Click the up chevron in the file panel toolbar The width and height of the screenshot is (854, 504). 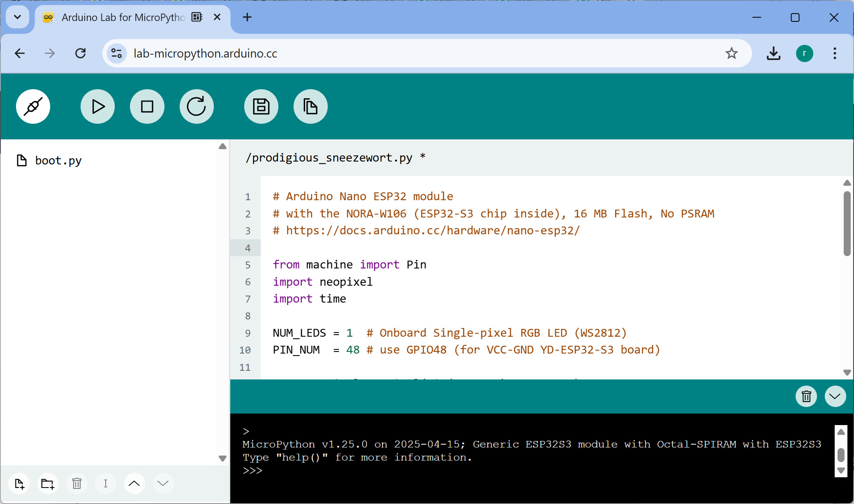click(x=134, y=483)
